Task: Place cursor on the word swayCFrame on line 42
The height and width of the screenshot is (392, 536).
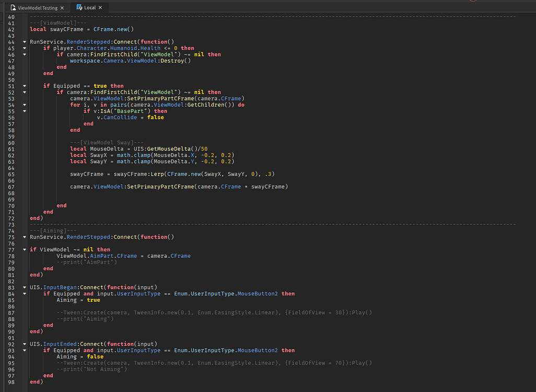Action: 66,29
